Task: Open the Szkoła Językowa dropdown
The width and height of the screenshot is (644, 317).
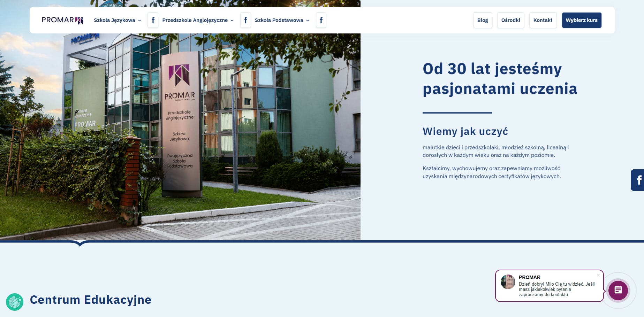Action: pos(116,20)
